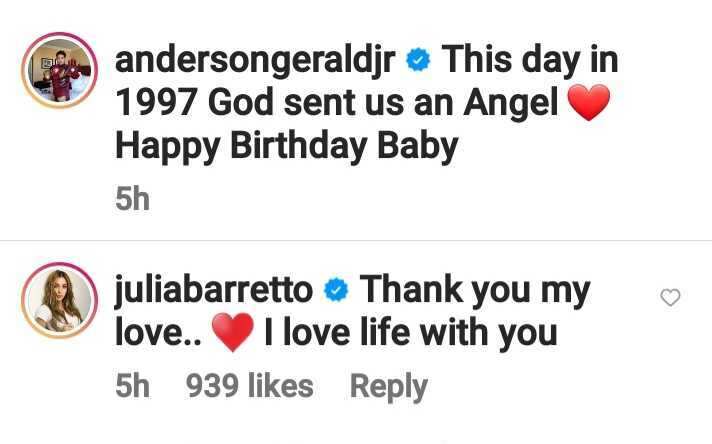Click 5h timestamp under andersongeraldjr's comment

[x=132, y=199]
